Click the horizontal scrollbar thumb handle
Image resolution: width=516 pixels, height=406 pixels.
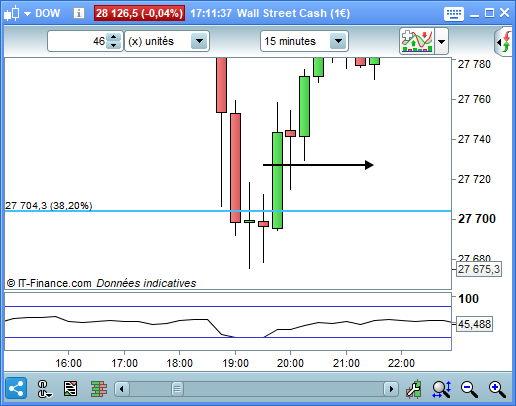point(177,389)
